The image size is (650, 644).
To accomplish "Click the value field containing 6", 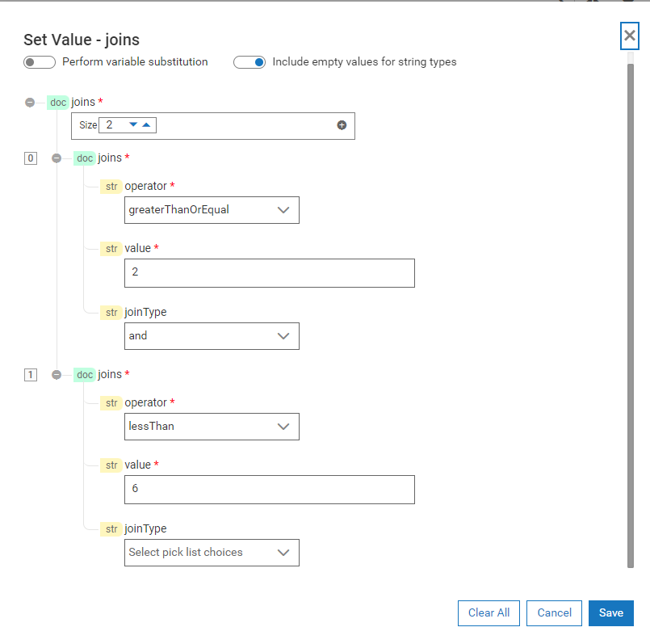I will tap(269, 489).
